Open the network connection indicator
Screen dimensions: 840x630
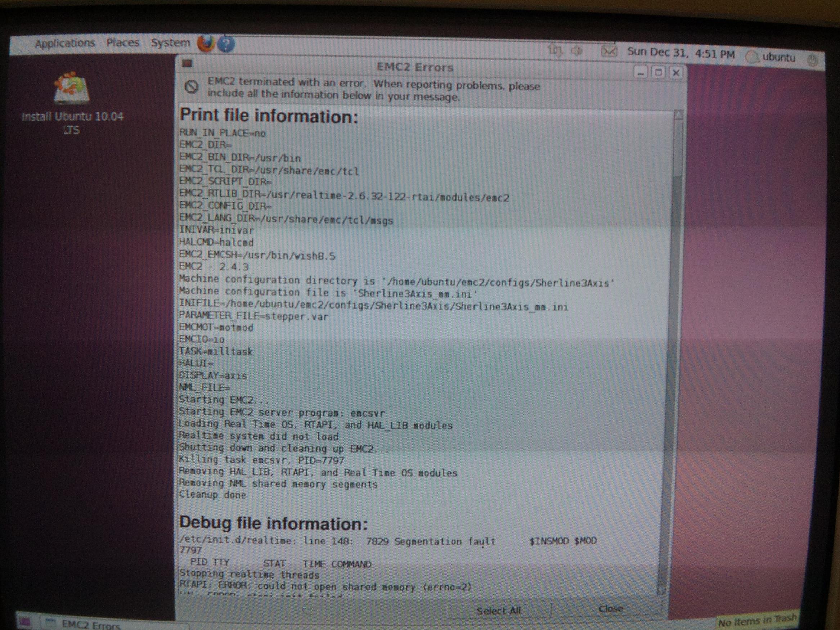pyautogui.click(x=556, y=50)
